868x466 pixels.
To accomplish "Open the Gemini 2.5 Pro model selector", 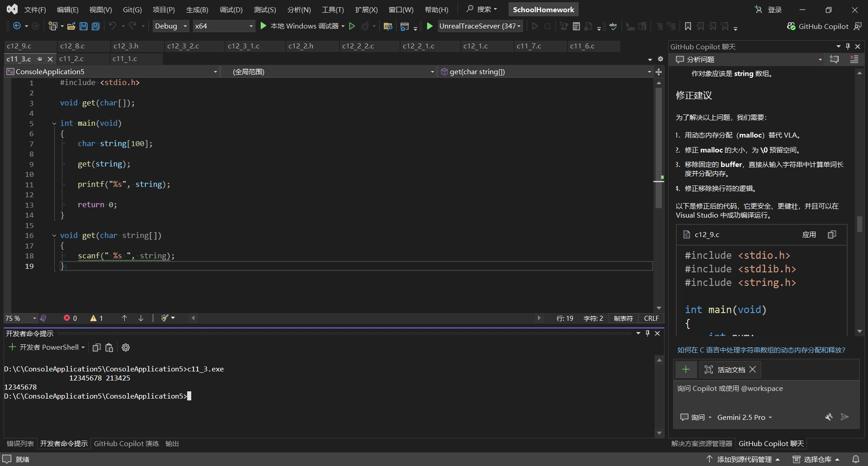I will (x=745, y=417).
